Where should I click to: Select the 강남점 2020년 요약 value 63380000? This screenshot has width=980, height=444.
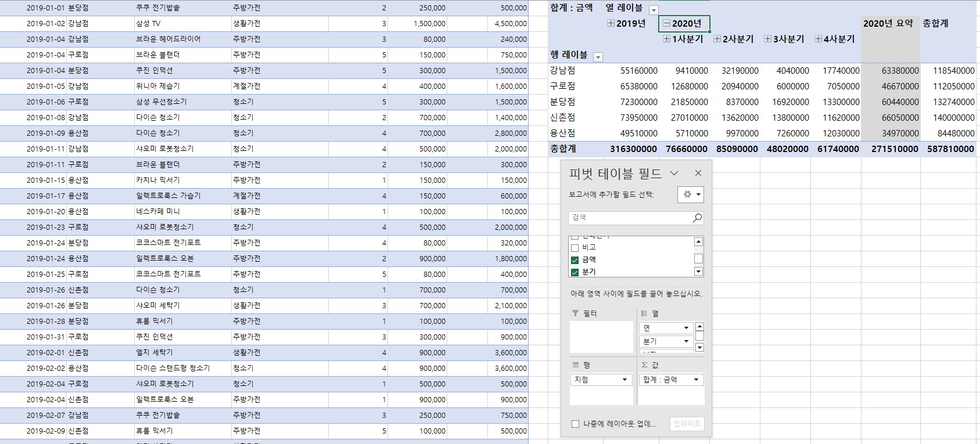891,70
